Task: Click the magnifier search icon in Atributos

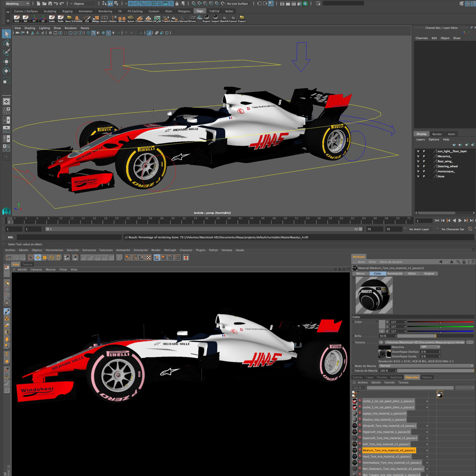Action: (458, 262)
